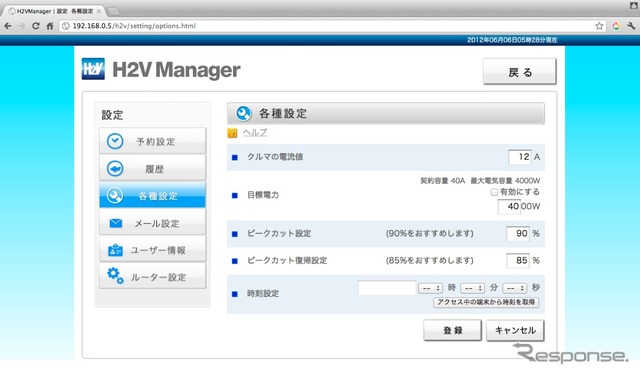Click the wrench icon in 各種設定 header
The image size is (640, 375).
point(244,113)
